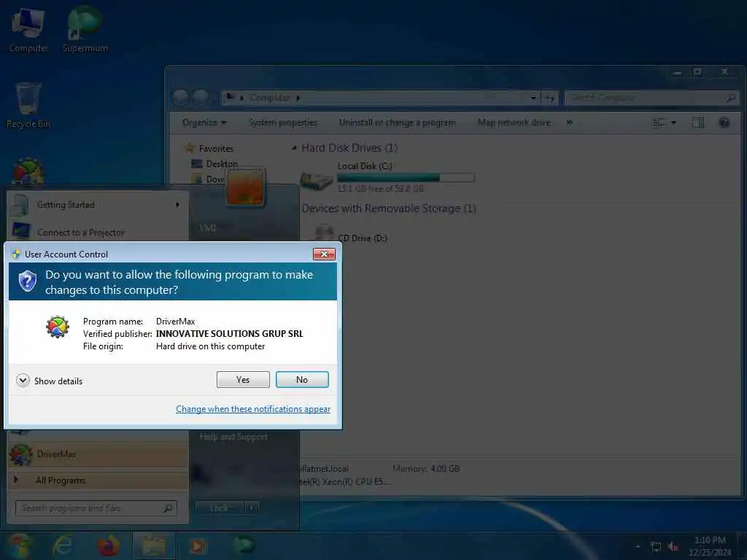The height and width of the screenshot is (560, 747).
Task: Click Forward button in Explorer window
Action: coord(200,98)
